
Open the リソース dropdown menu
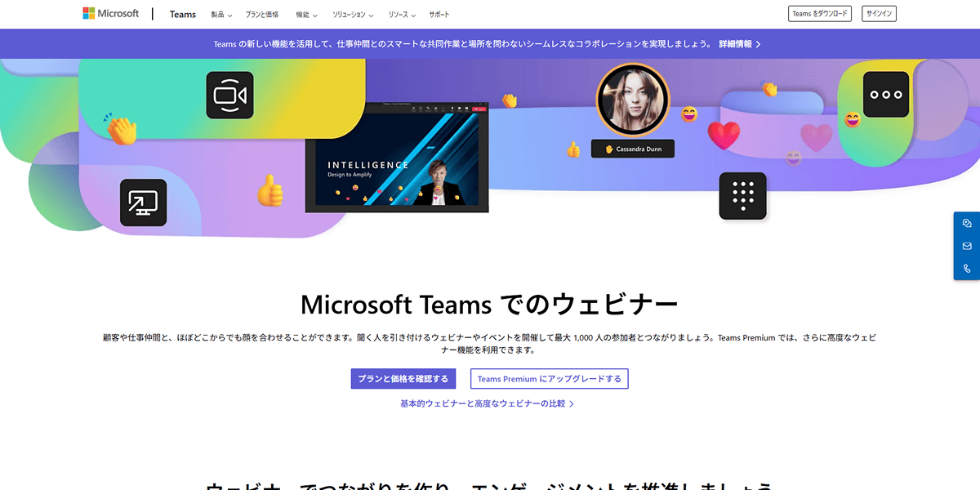(402, 15)
